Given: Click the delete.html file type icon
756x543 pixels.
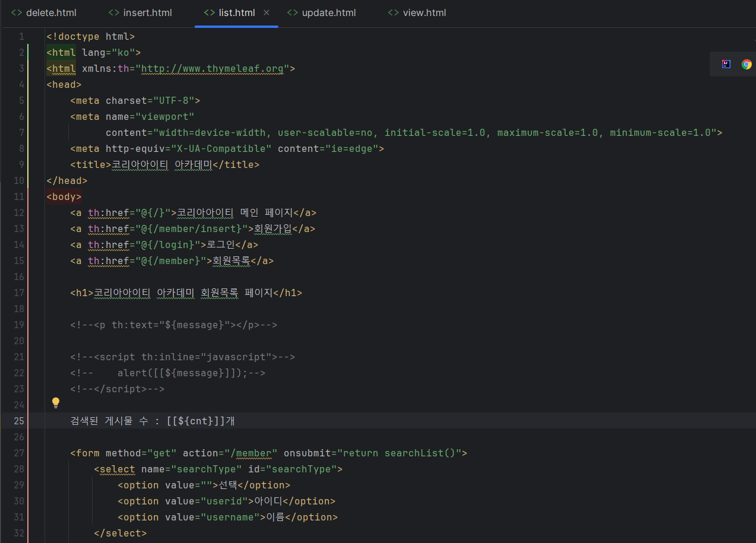Looking at the screenshot, I should pos(17,12).
